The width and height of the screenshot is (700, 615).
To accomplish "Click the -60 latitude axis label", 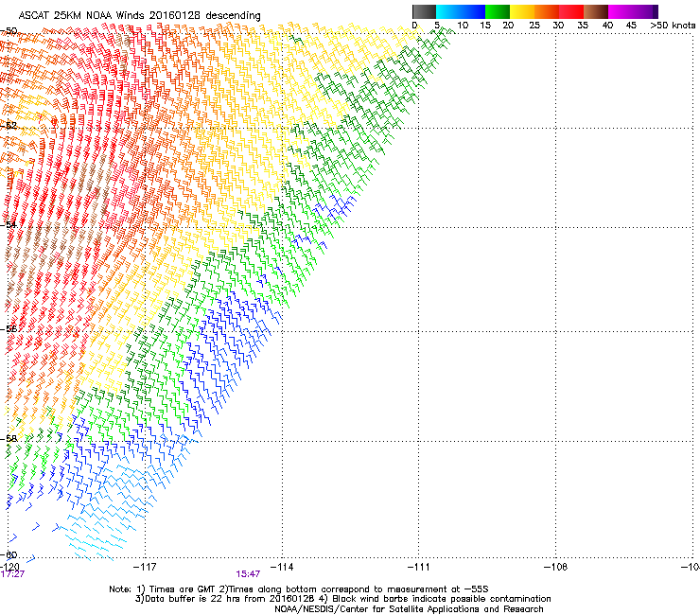I will pos(9,554).
